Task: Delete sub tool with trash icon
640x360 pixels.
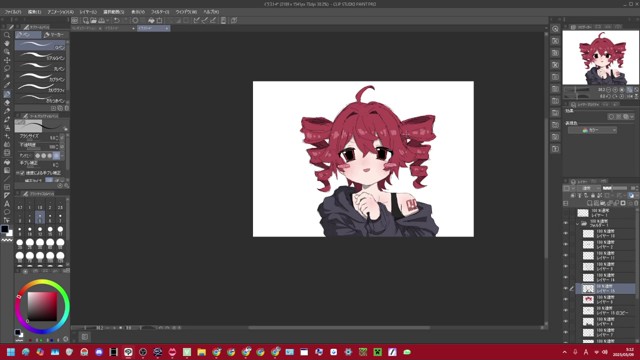Action: (67, 108)
